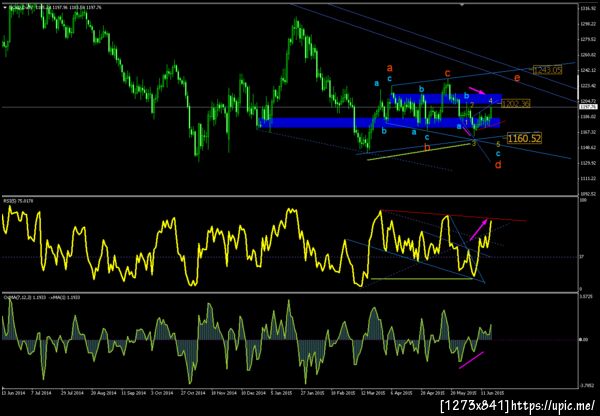Viewport: 600px width, 416px height.
Task: Click the small arrow beside the chart symbol title
Action: tap(5, 7)
